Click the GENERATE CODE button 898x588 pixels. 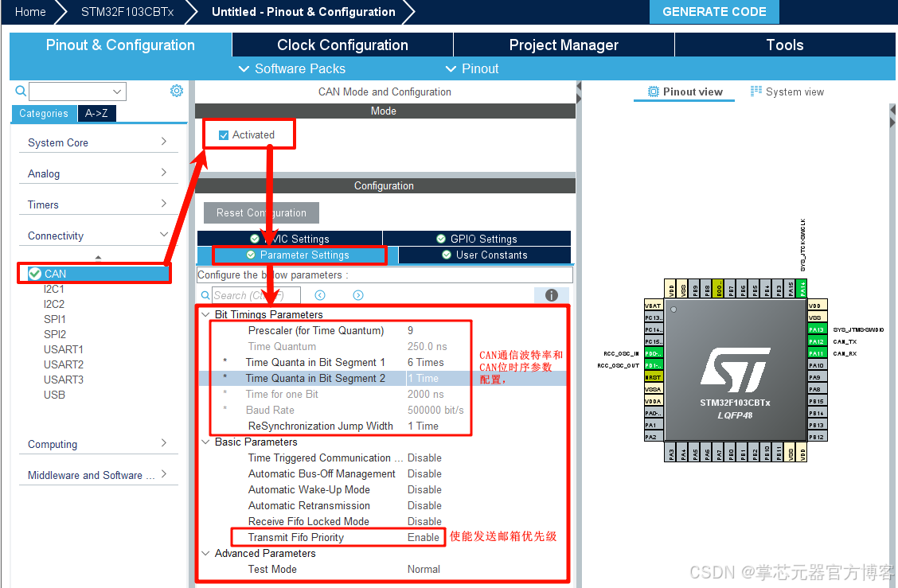click(714, 11)
